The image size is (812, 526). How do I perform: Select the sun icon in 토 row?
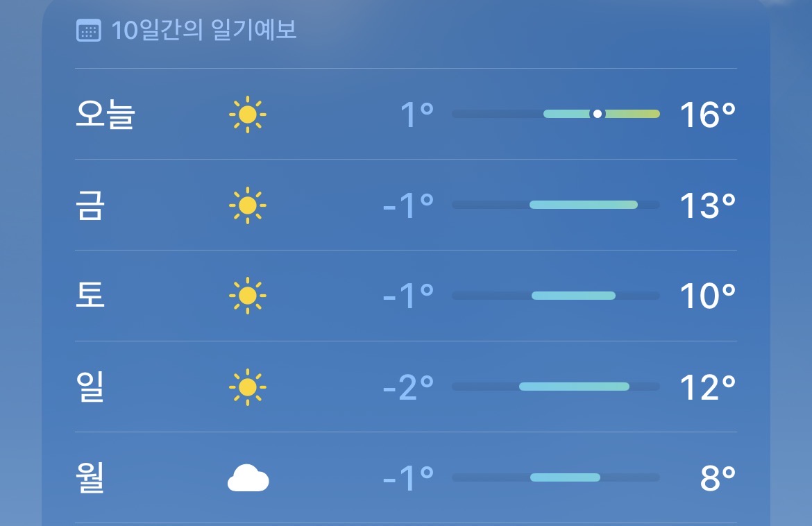[248, 296]
